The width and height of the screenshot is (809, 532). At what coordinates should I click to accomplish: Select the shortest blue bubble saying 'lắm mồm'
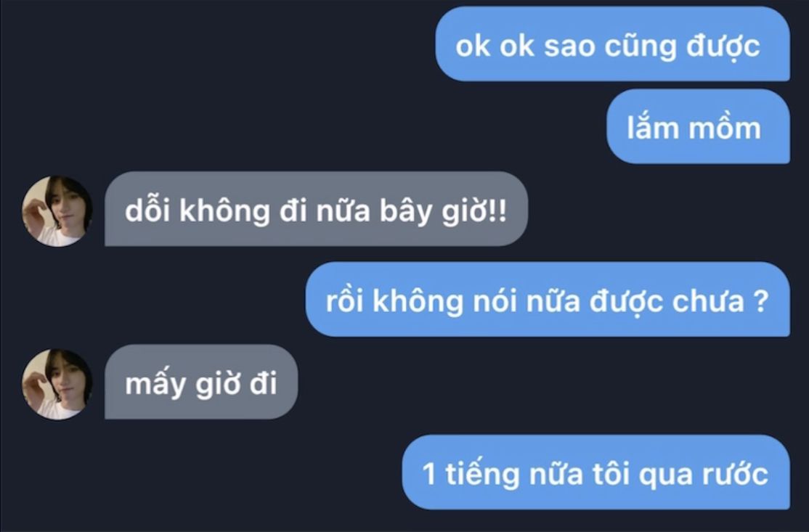698,126
